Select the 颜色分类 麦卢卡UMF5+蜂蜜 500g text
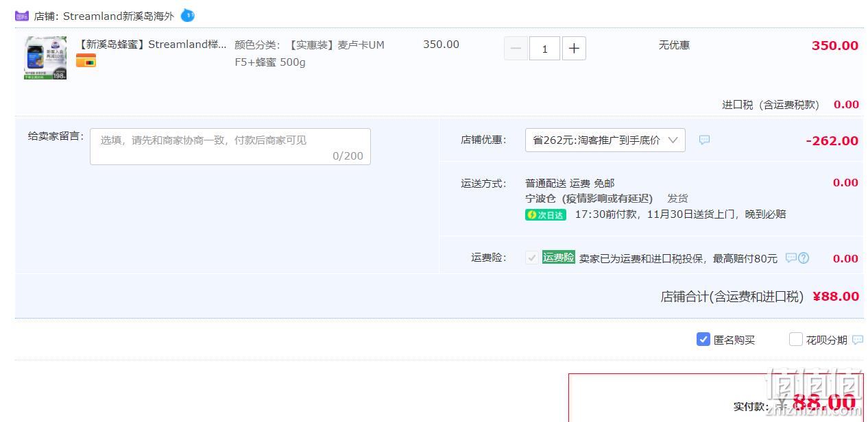 (x=309, y=53)
